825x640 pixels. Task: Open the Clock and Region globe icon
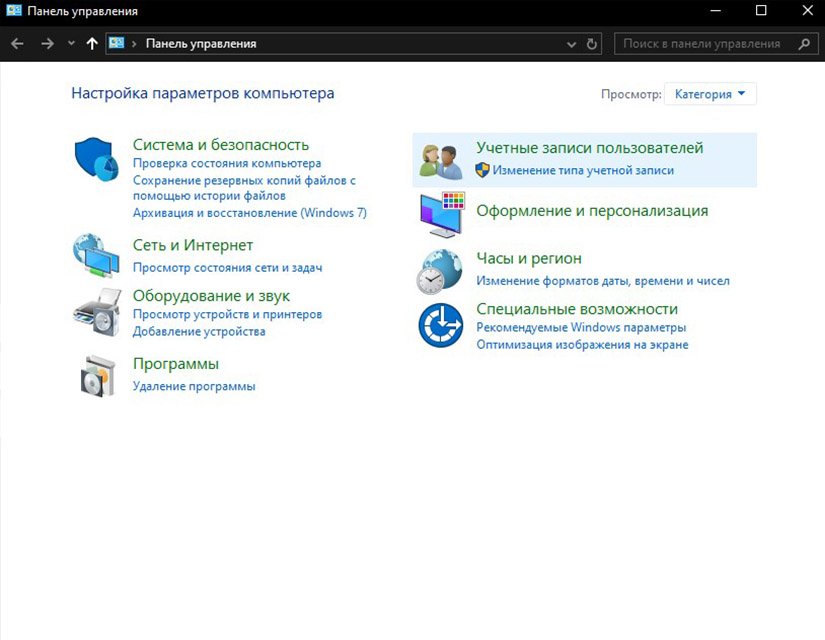pyautogui.click(x=439, y=272)
